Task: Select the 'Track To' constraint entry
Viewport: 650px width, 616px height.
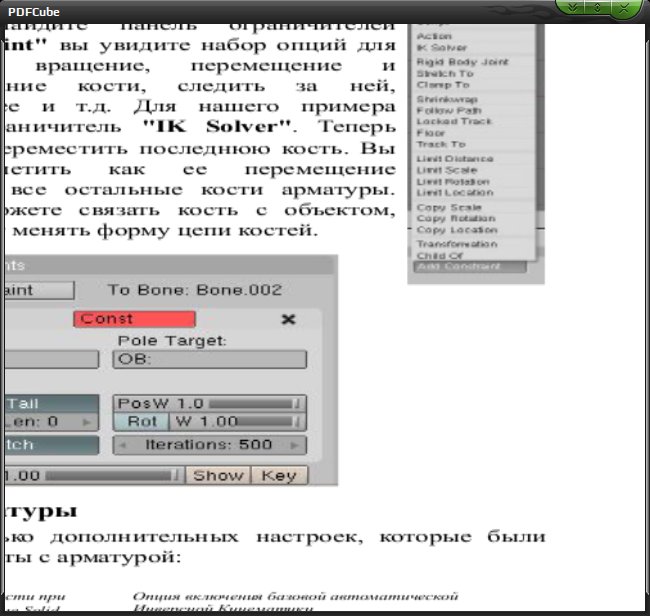Action: coord(441,144)
